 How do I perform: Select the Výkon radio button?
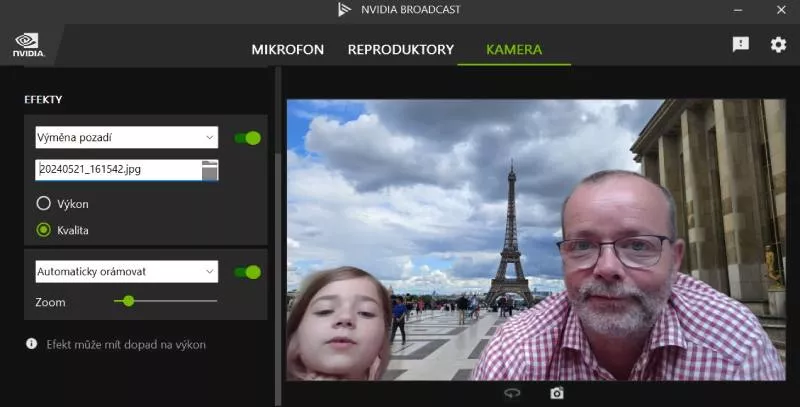click(43, 204)
